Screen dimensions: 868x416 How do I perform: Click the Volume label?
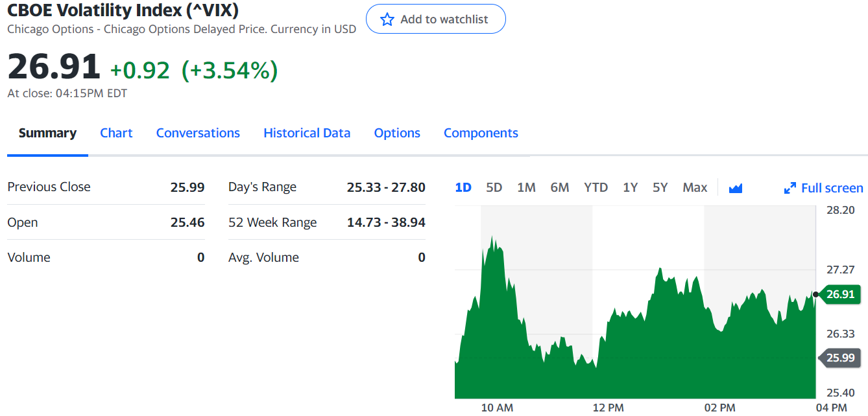pyautogui.click(x=29, y=257)
